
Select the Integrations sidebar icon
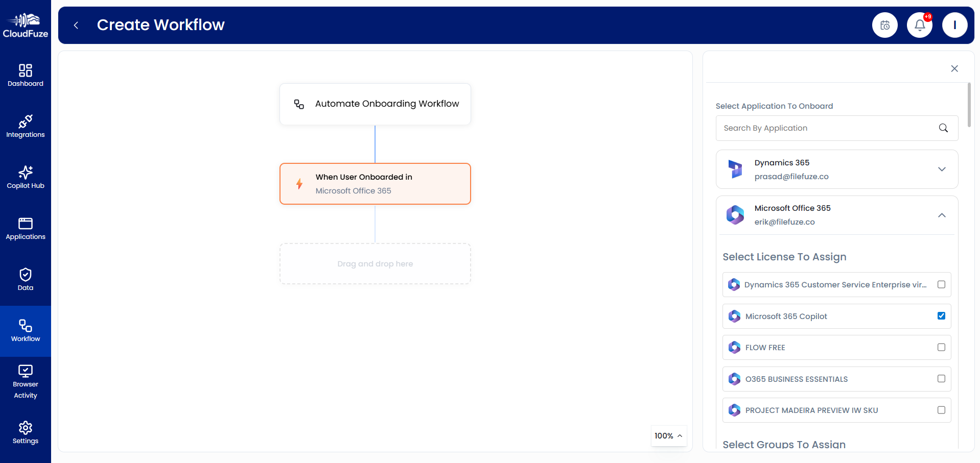pos(25,126)
